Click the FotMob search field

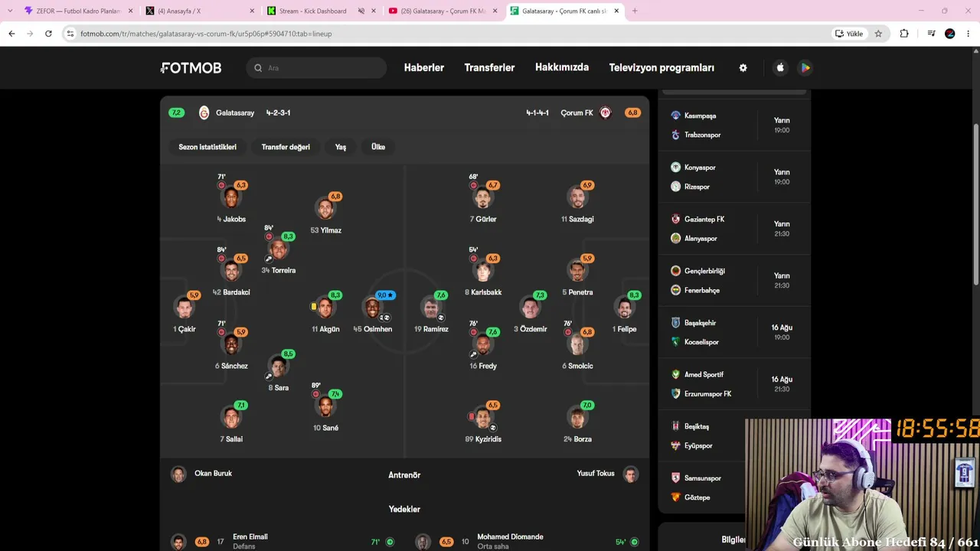(316, 68)
